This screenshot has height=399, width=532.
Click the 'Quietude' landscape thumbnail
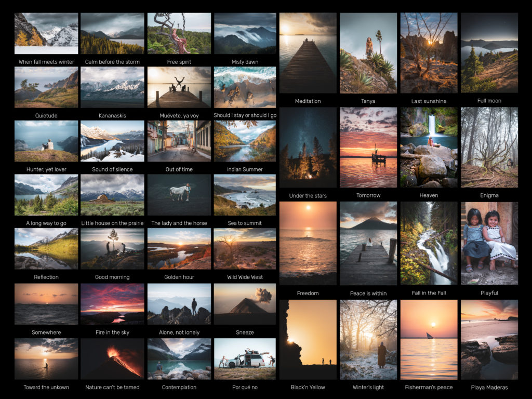click(46, 87)
